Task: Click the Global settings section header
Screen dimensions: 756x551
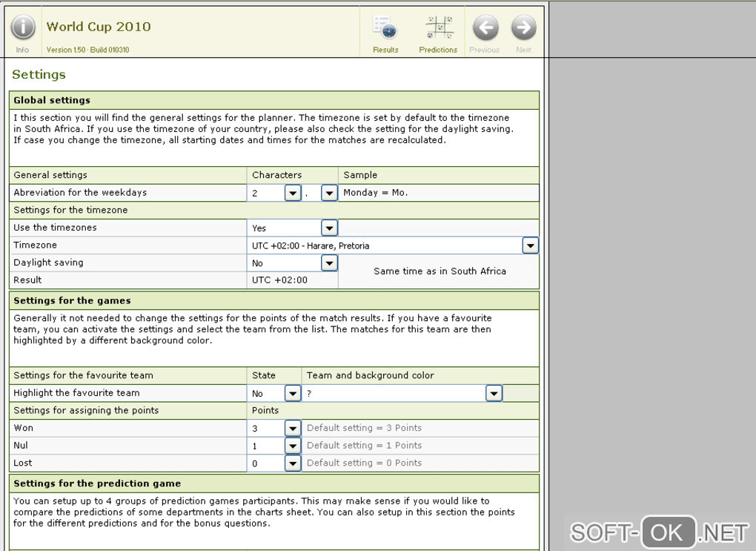Action: pos(273,100)
